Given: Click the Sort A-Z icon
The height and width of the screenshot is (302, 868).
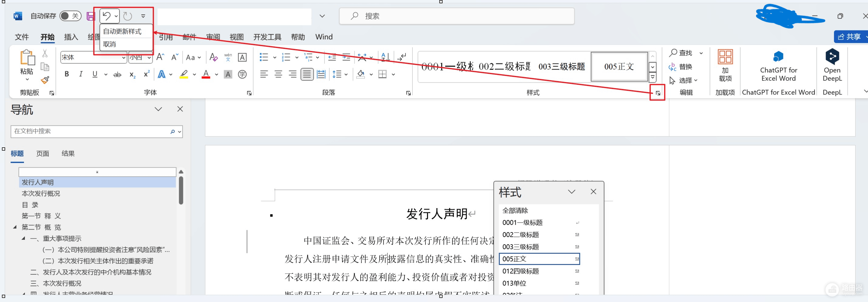Looking at the screenshot, I should [385, 57].
